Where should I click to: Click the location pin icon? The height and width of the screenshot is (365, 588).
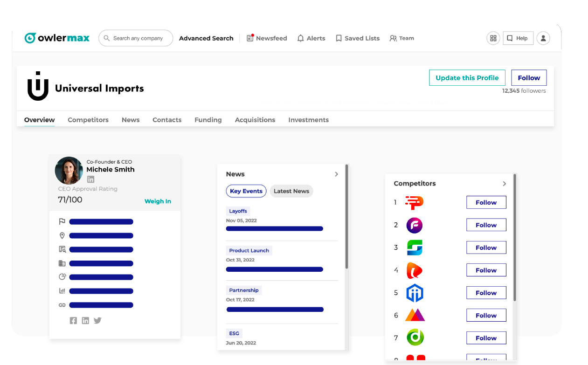62,235
